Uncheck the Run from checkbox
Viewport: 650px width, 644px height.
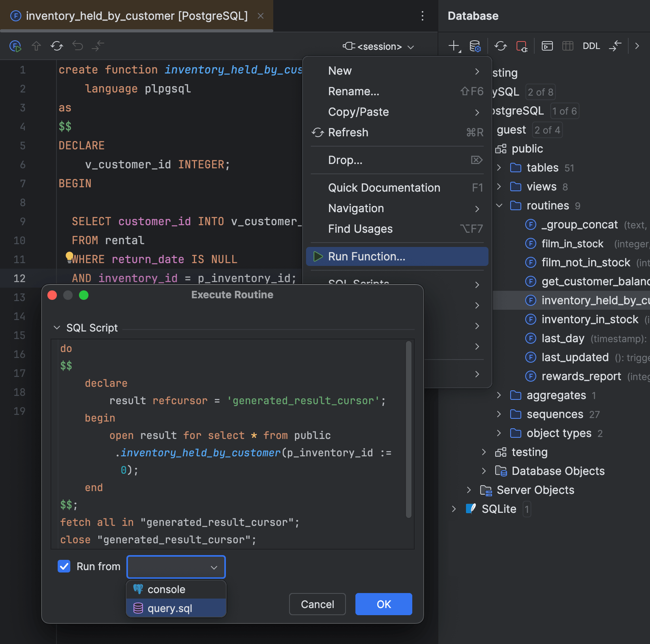[x=64, y=566]
